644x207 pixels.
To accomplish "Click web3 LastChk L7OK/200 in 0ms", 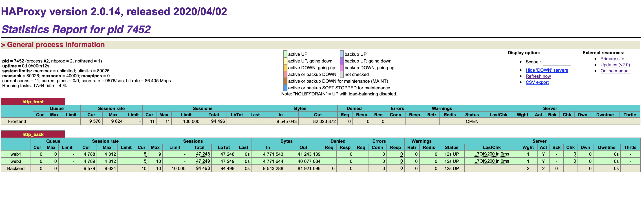I will (492, 161).
